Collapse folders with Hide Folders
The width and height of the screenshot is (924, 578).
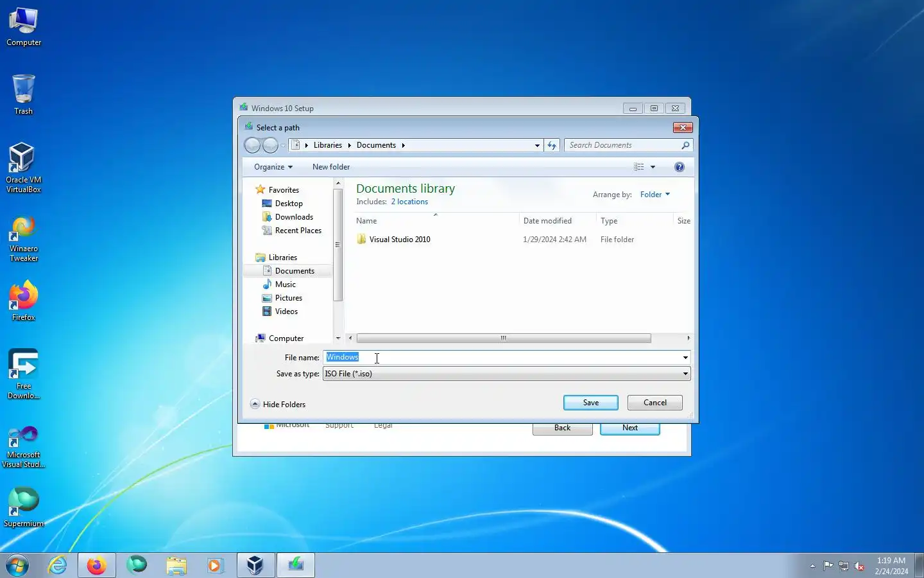(x=278, y=405)
